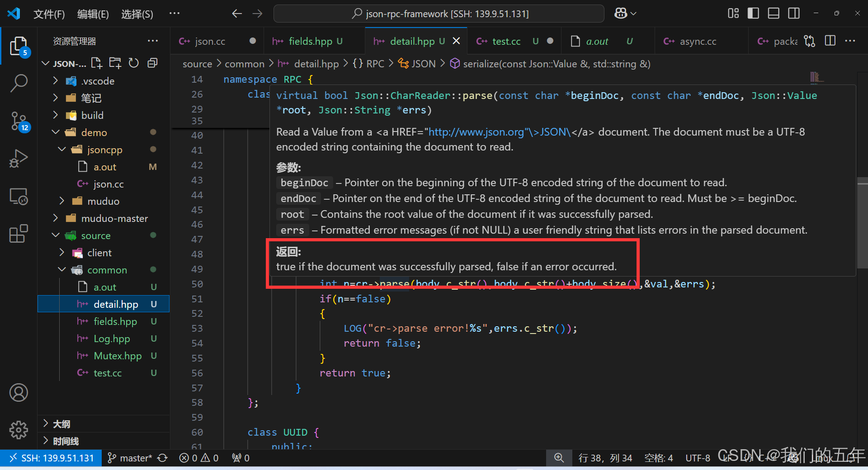
Task: Expand the 时间线 timeline section
Action: [x=103, y=441]
